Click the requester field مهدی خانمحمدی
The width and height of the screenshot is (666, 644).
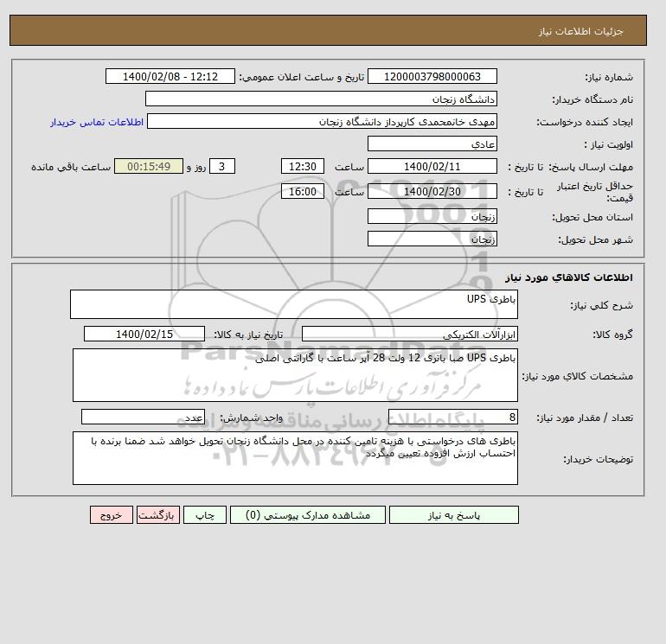(322, 121)
